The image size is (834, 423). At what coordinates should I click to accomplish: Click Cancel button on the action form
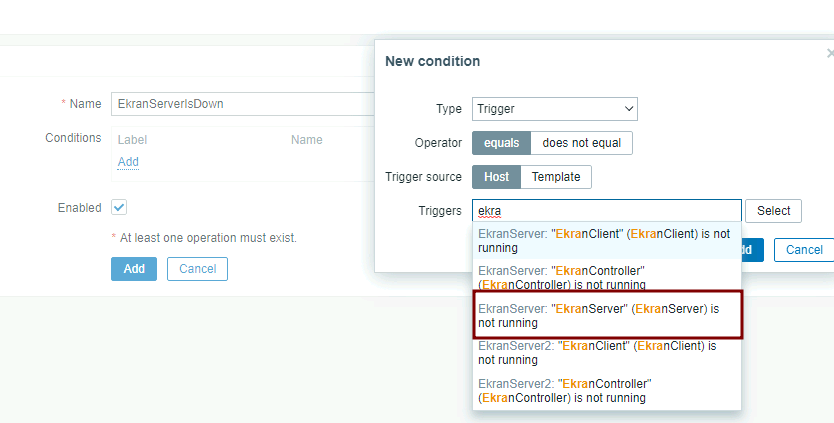[x=197, y=269]
